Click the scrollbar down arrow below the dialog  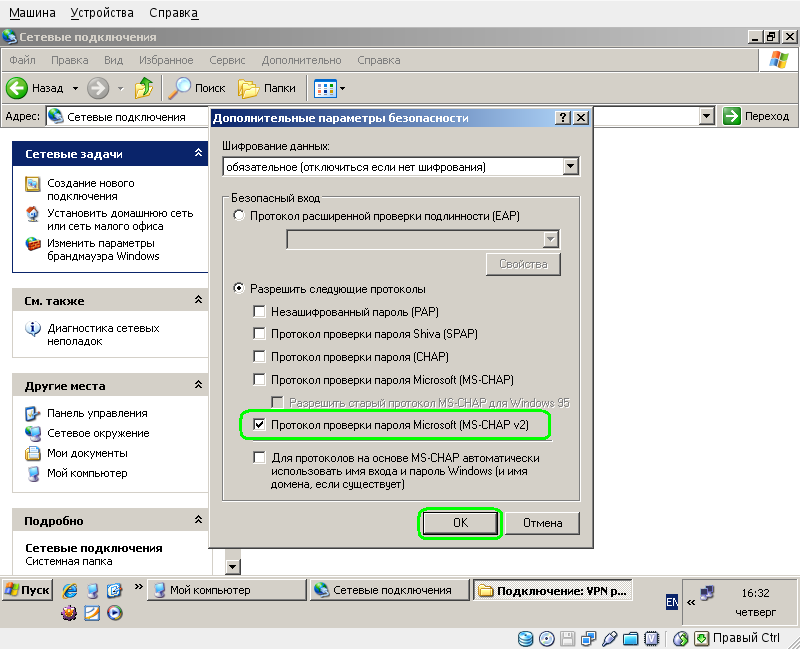click(x=233, y=566)
